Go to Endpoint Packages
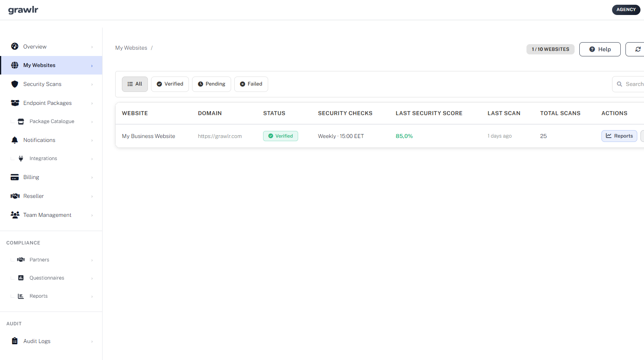644x360 pixels. click(51, 103)
